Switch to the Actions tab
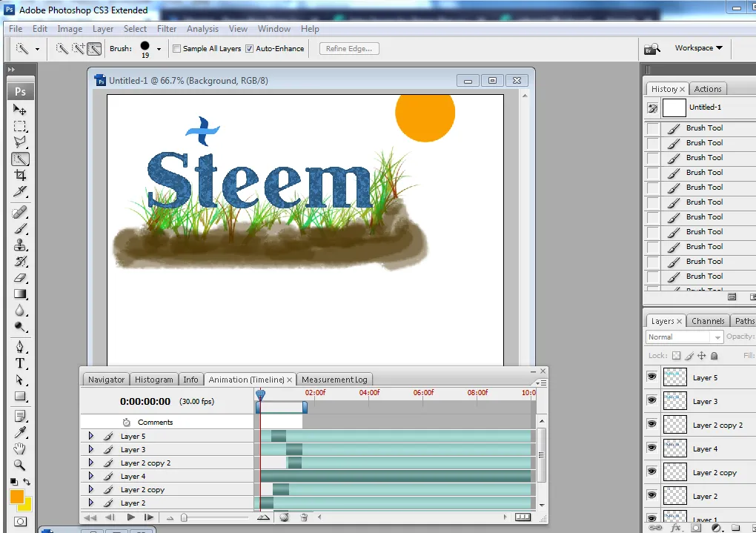This screenshot has width=756, height=533. point(708,89)
